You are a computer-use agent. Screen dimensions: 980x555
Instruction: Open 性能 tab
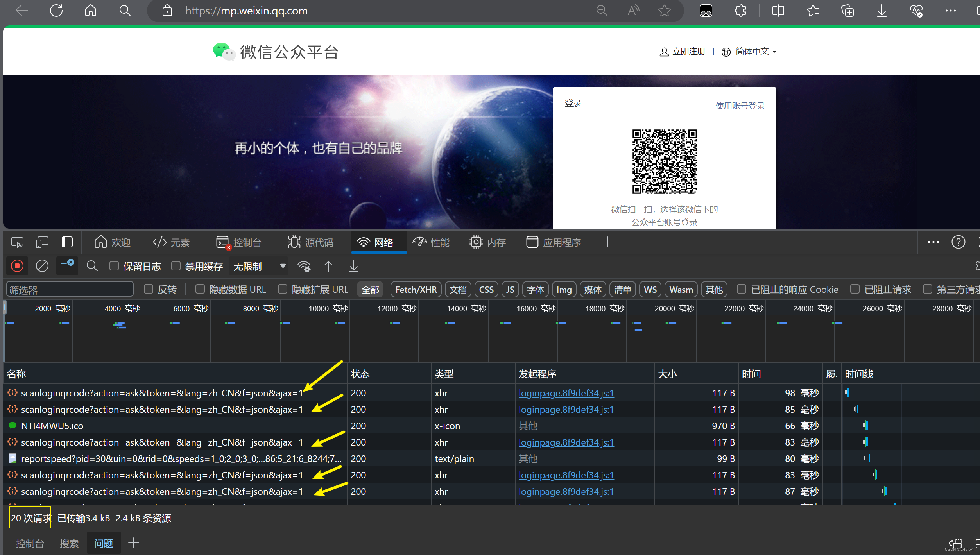click(432, 243)
